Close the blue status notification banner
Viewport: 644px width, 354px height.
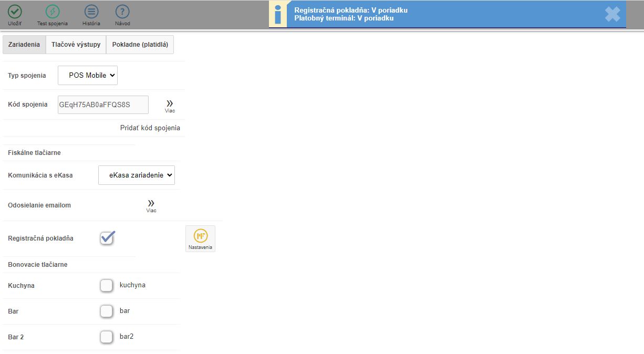click(x=612, y=14)
